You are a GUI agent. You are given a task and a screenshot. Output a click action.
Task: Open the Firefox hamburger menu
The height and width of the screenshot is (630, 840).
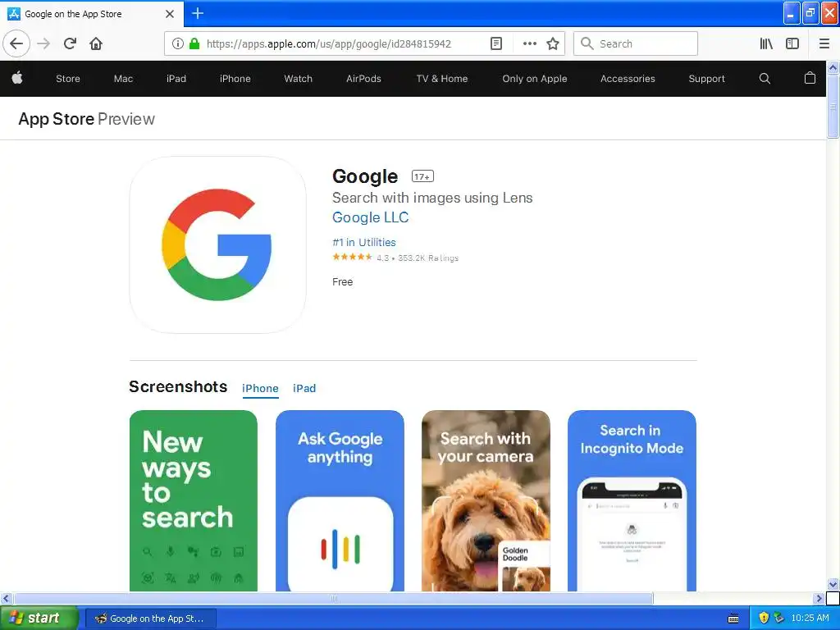pyautogui.click(x=824, y=43)
